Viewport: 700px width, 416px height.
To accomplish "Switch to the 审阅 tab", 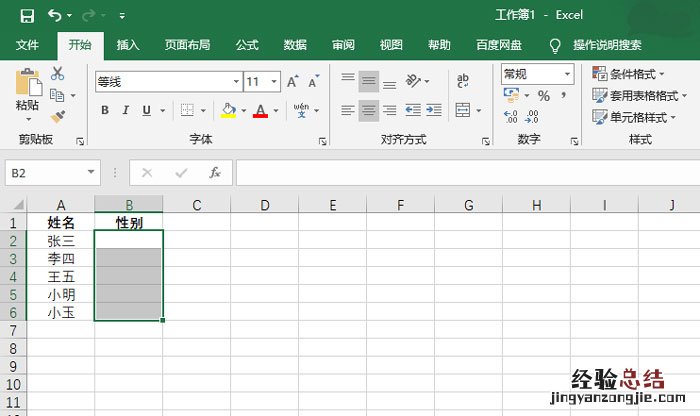I will (343, 45).
